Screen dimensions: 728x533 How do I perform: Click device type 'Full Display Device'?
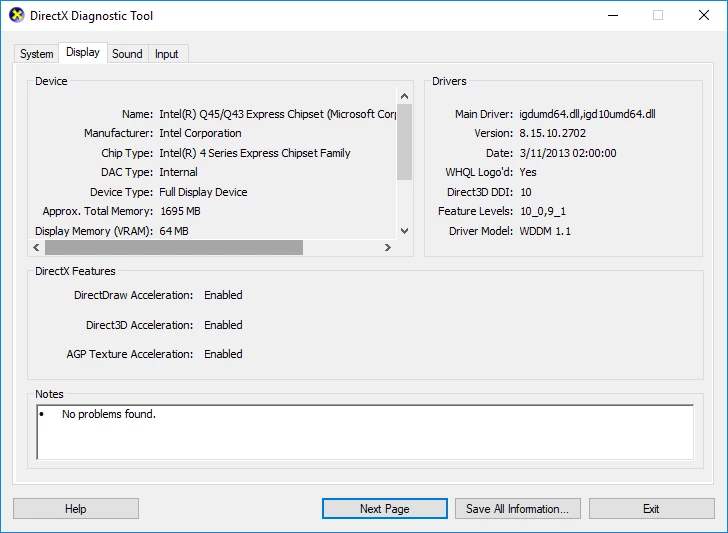click(x=203, y=192)
